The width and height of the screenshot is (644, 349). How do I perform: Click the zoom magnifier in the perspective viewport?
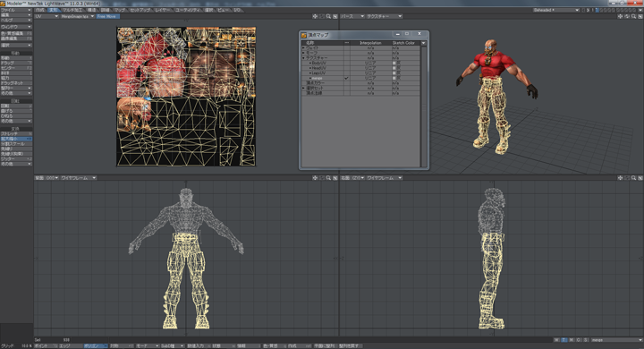pyautogui.click(x=633, y=16)
